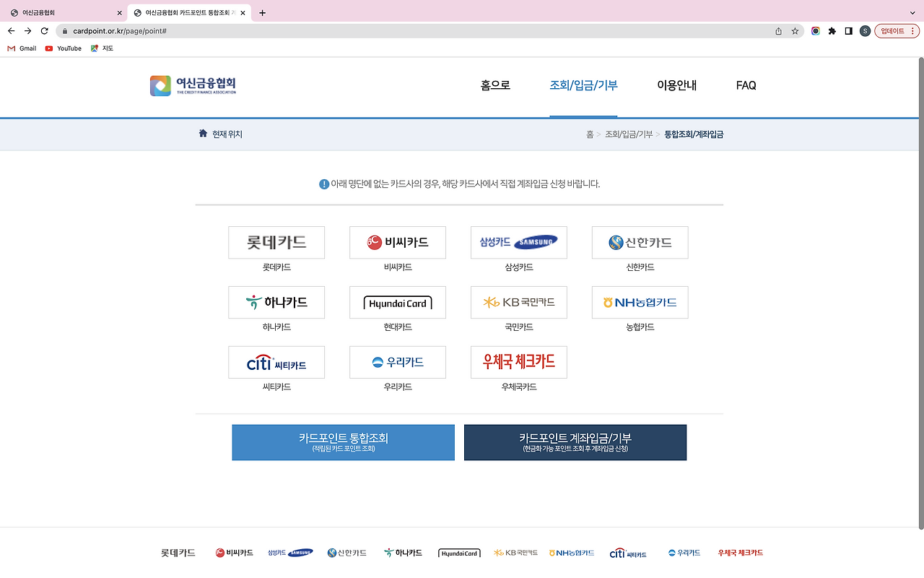Viewport: 924px width, 578px height.
Task: Click the blue info icon before notice
Action: click(324, 184)
